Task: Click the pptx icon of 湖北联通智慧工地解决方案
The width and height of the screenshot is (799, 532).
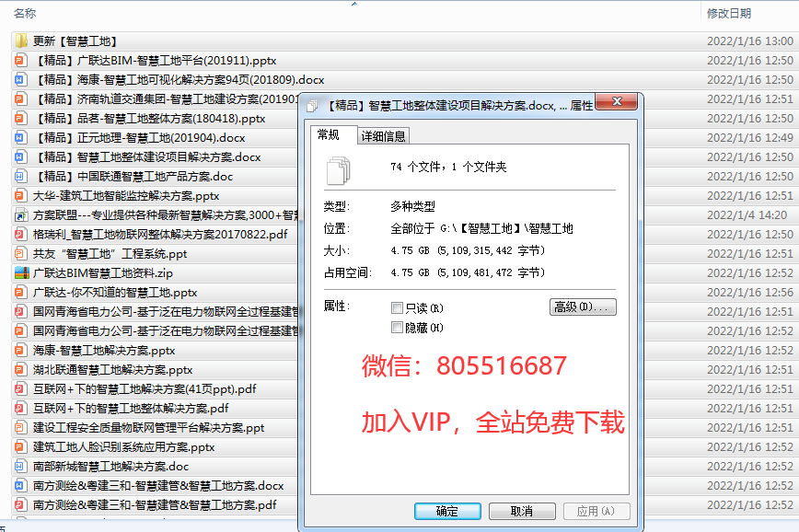Action: (x=20, y=370)
